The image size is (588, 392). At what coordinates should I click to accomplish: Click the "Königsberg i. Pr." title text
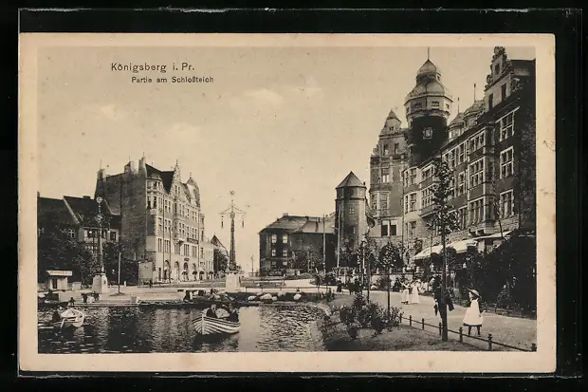pyautogui.click(x=152, y=67)
